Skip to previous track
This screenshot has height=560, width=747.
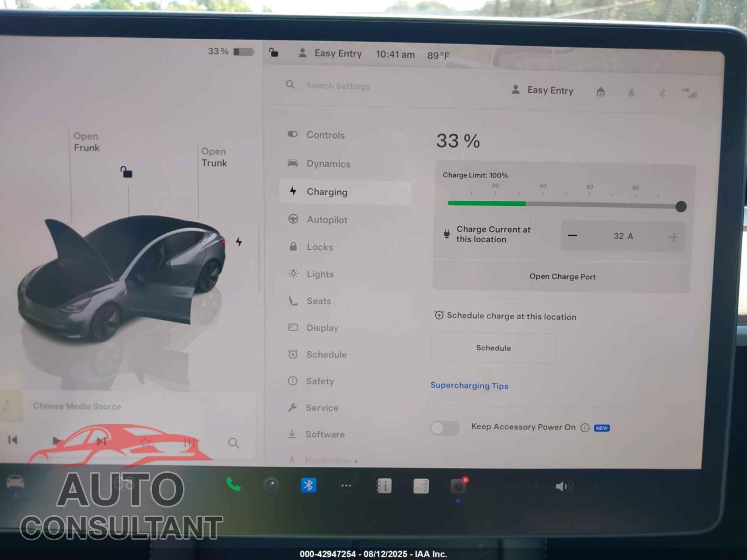(x=12, y=440)
